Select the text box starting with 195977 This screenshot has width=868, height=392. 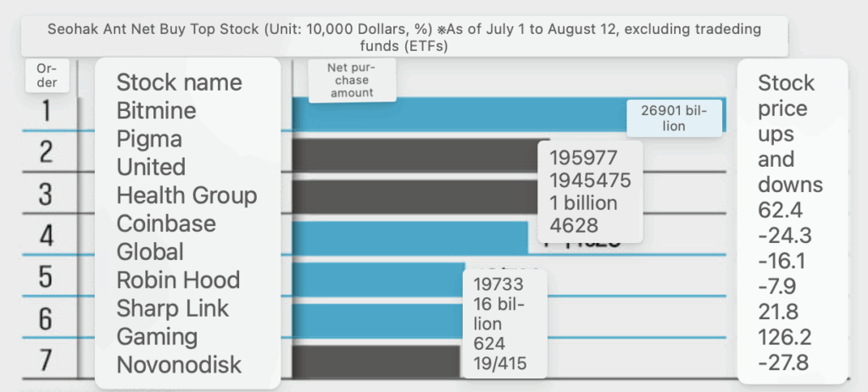(x=590, y=191)
